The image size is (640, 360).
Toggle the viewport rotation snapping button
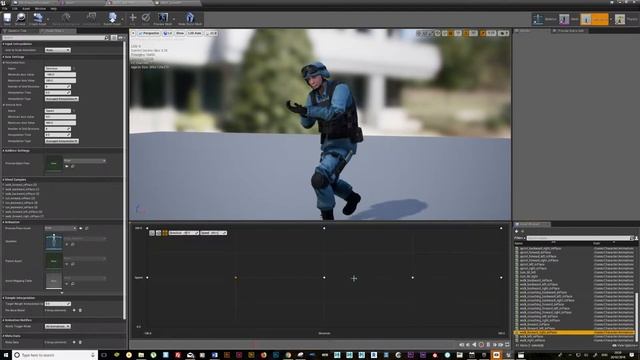pos(466,33)
